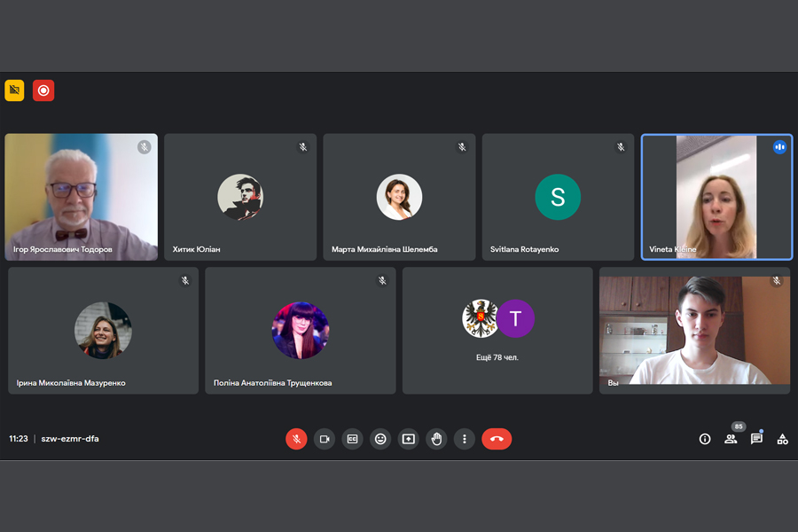Image resolution: width=798 pixels, height=532 pixels.
Task: Leave the call with the red hang-up button
Action: point(497,439)
